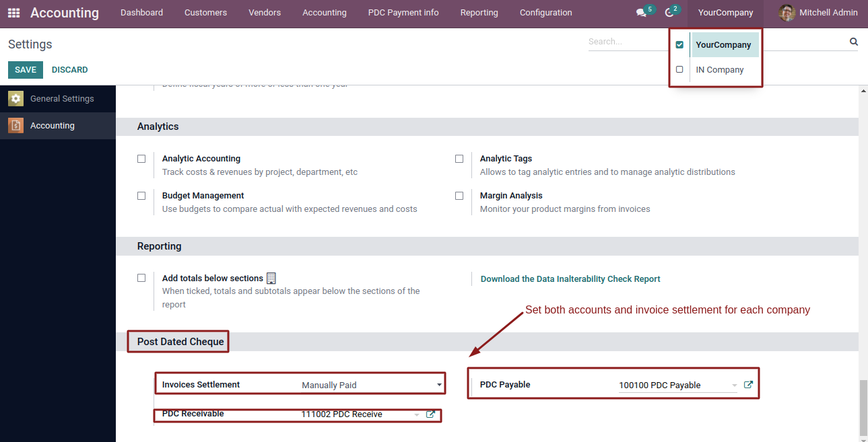The height and width of the screenshot is (442, 868).
Task: Click the search magnifier icon
Action: coord(854,42)
